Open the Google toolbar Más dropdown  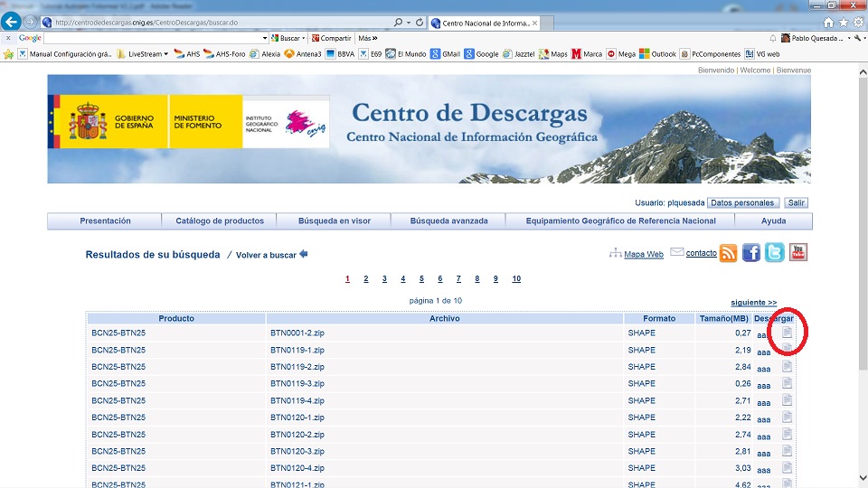(x=367, y=38)
